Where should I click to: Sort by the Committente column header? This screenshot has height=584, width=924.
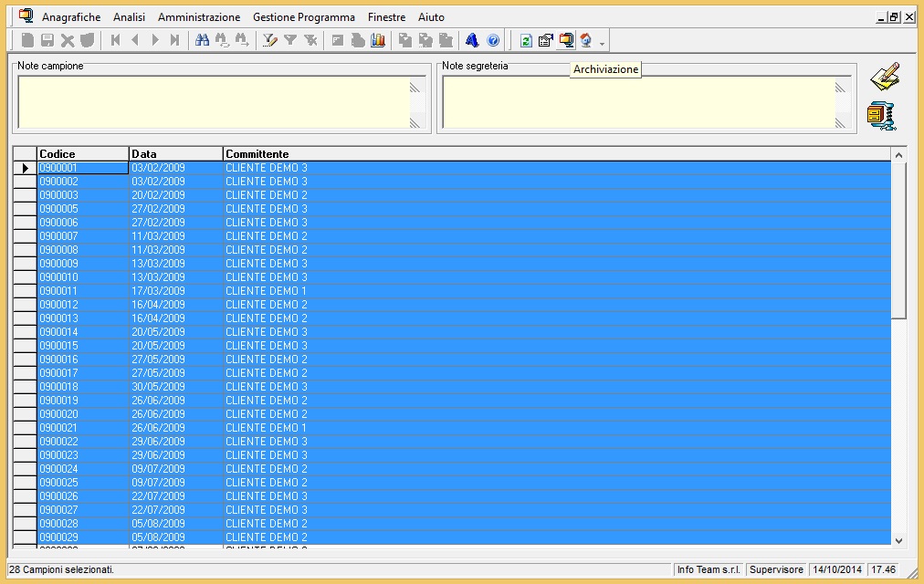point(557,153)
